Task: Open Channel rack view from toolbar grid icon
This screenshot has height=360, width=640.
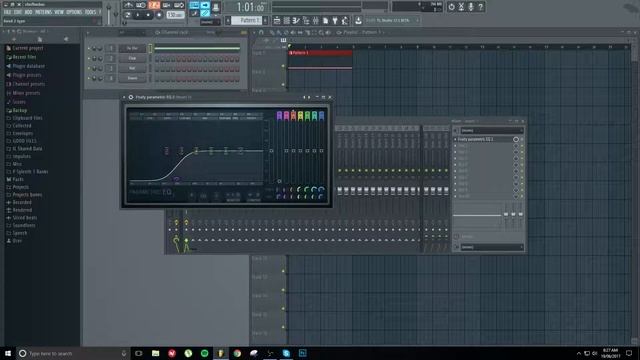Action: click(x=287, y=20)
